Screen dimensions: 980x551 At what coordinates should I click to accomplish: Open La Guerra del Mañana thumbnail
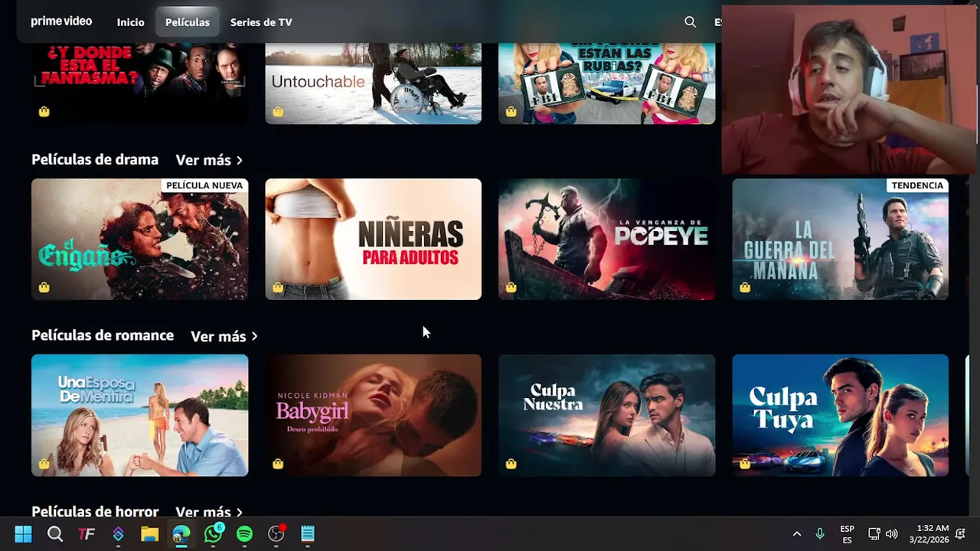pyautogui.click(x=840, y=240)
